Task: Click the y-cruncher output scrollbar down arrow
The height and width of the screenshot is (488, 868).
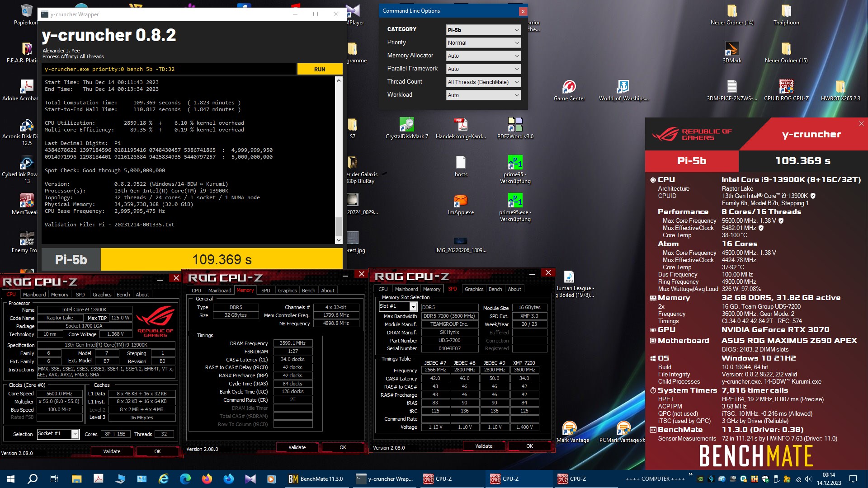Action: 339,240
